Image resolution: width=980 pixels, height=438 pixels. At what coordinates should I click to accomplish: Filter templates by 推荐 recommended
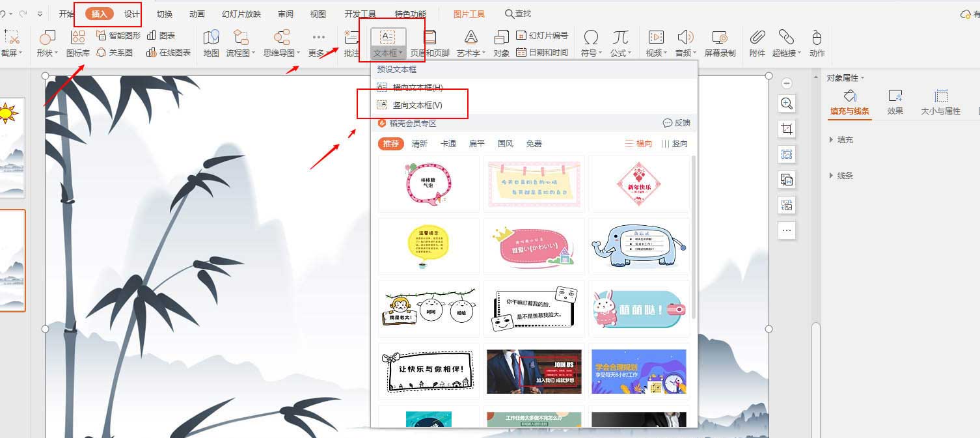391,144
